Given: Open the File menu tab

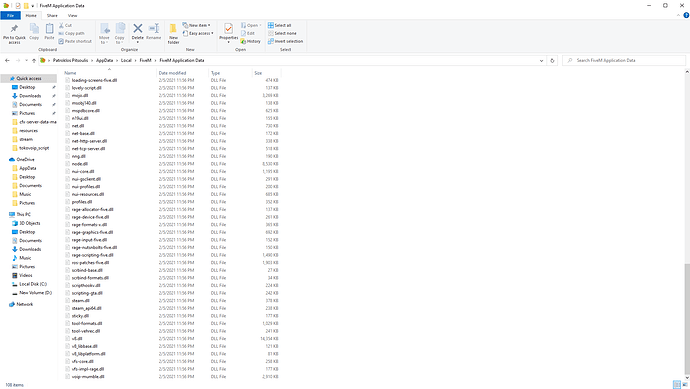Looking at the screenshot, I should pos(10,15).
